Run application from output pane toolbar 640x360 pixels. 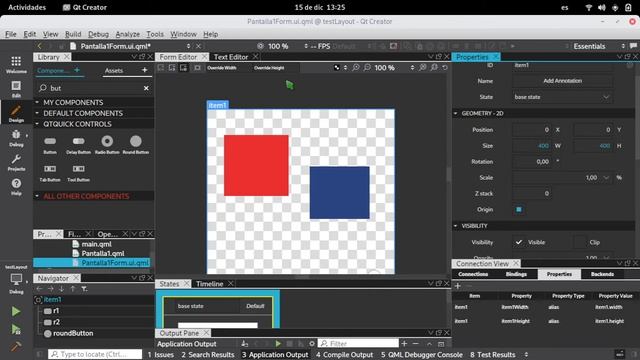pos(278,344)
